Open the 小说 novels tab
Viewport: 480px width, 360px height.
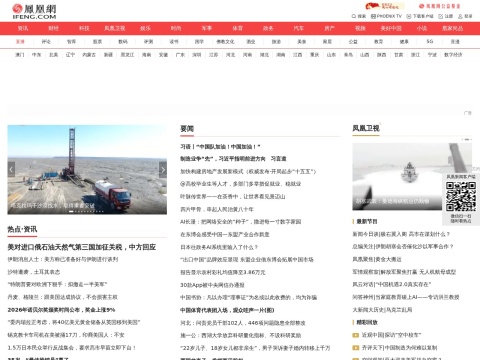pos(422,28)
